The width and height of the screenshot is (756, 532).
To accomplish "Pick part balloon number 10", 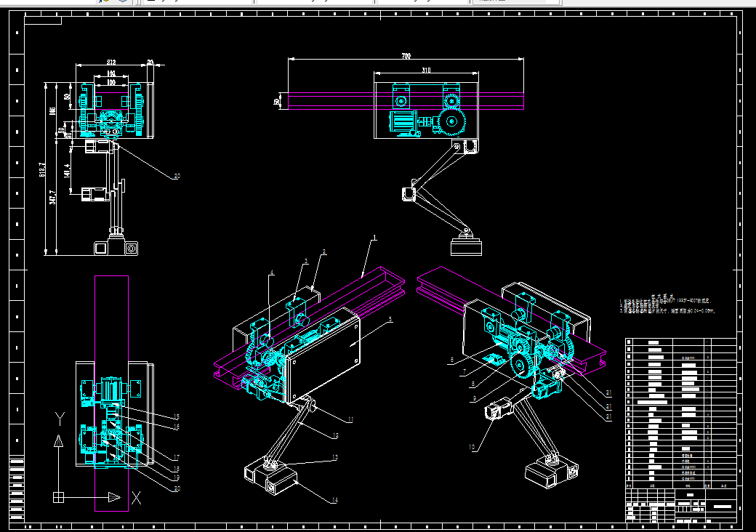I will point(472,447).
